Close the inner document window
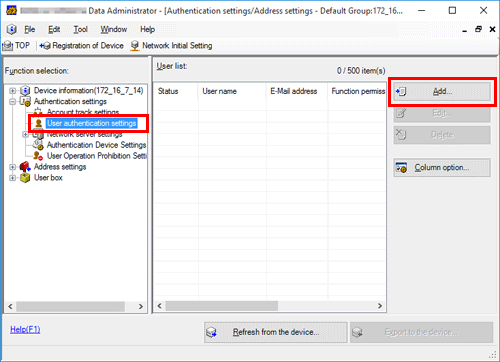The width and height of the screenshot is (500, 362). 492,29
